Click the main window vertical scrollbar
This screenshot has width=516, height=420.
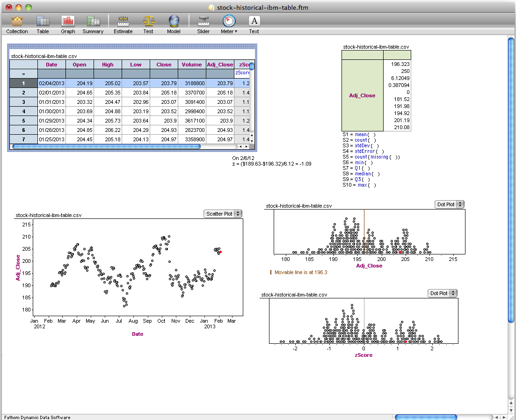point(511,178)
